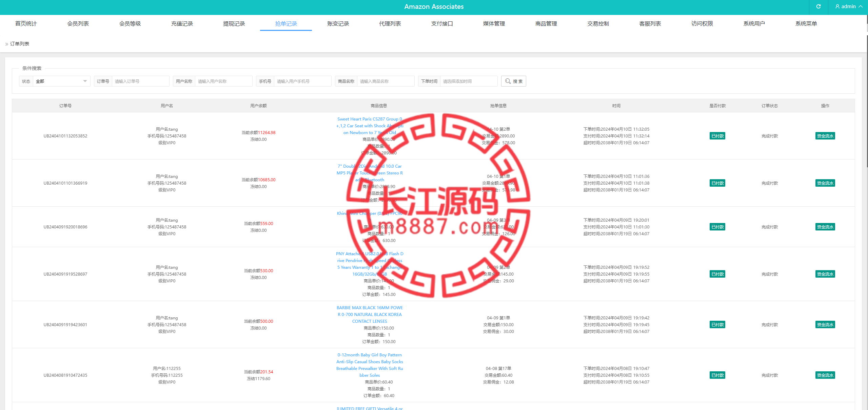Open the 下单时间 date picker field
Image resolution: width=868 pixels, height=410 pixels.
[x=469, y=81]
